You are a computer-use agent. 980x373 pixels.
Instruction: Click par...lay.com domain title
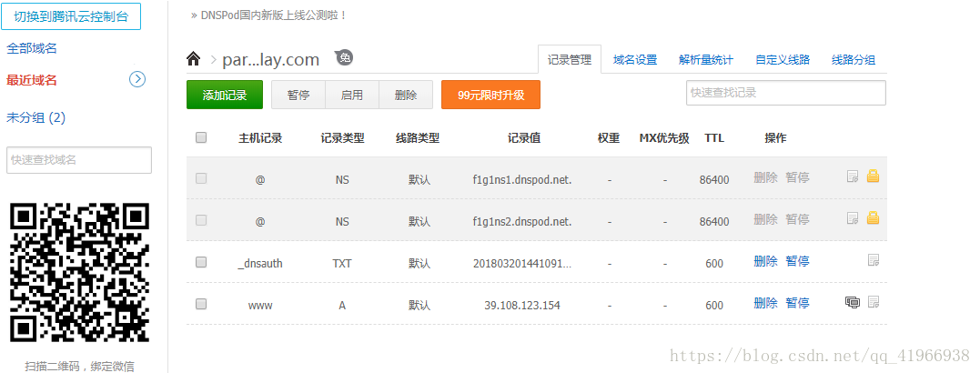[x=270, y=60]
